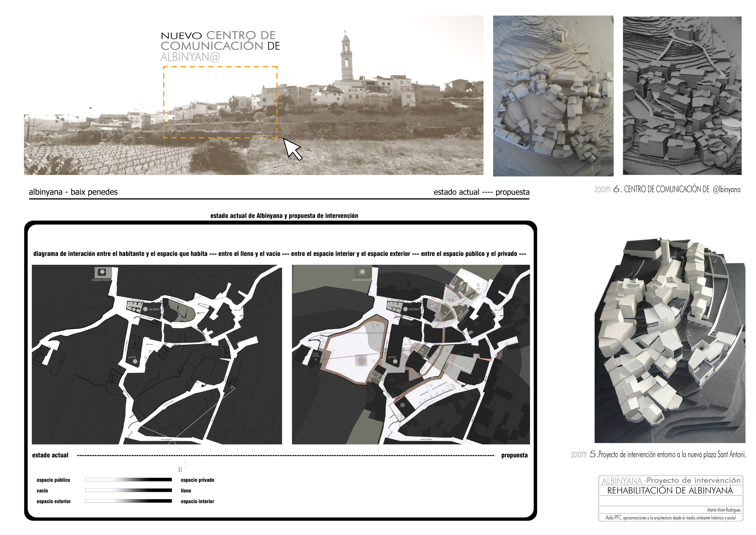The width and height of the screenshot is (756, 535).
Task: Open the propuesta street plan
Action: pos(411,354)
